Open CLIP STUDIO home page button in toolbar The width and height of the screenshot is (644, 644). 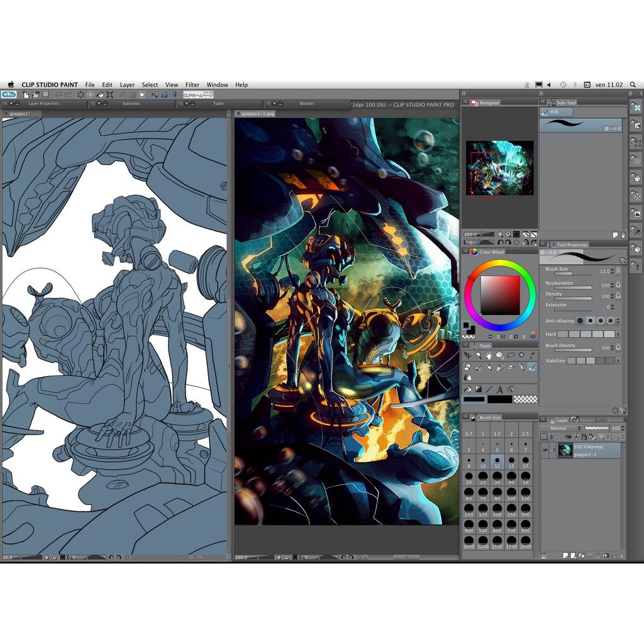point(197,93)
